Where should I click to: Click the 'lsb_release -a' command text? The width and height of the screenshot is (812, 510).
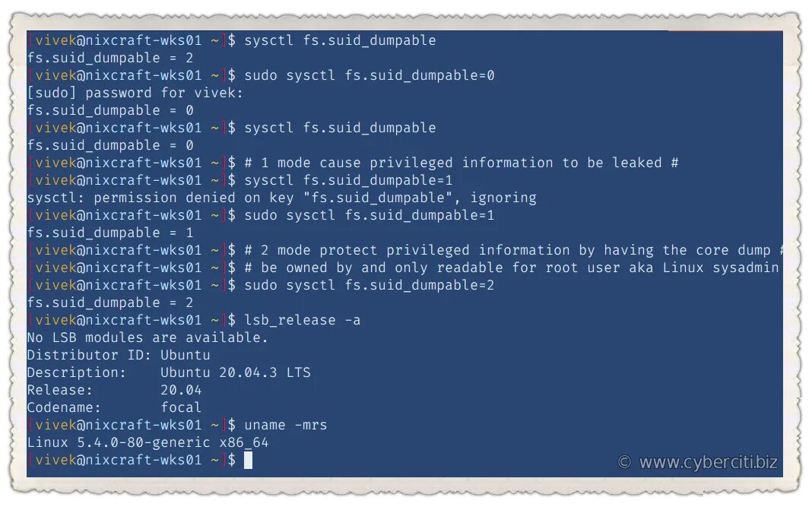tap(303, 321)
